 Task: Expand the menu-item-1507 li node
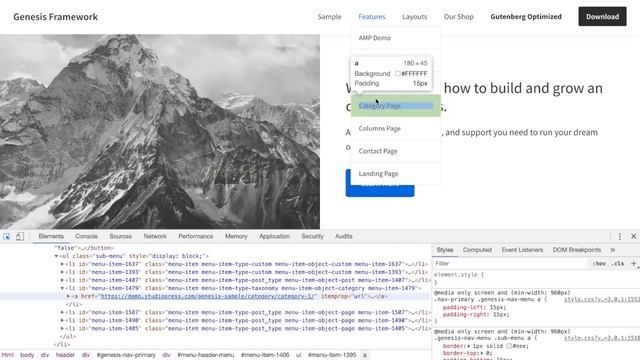coord(62,312)
